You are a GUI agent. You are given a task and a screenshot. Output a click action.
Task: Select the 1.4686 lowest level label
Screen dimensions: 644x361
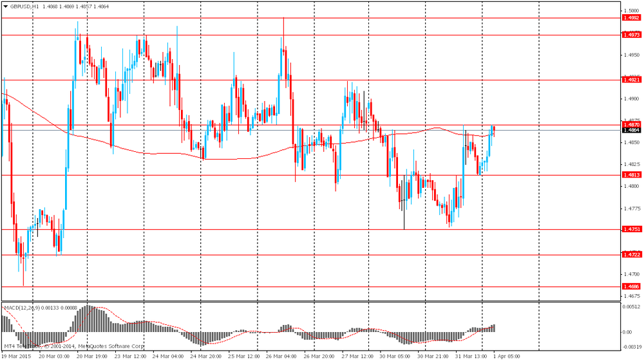(x=631, y=287)
